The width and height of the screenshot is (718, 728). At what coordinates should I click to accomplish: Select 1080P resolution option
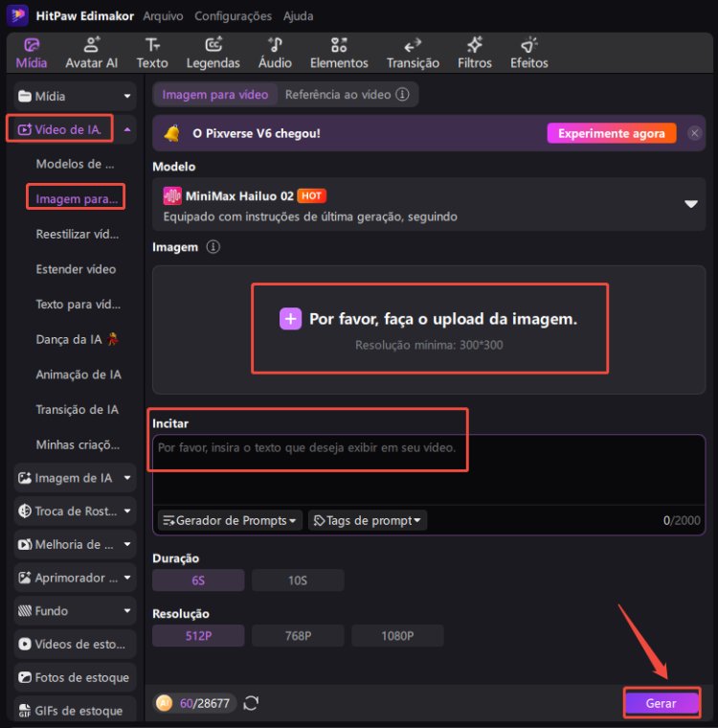coord(397,636)
